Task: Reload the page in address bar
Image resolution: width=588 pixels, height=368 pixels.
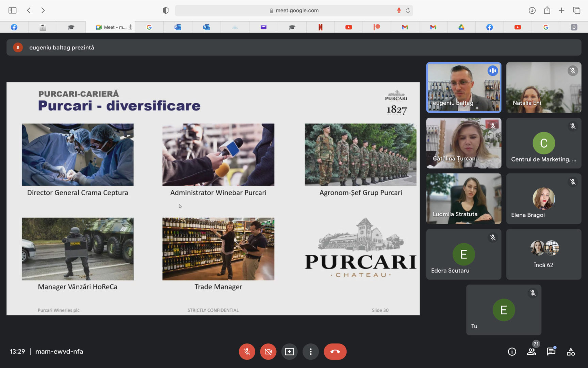Action: 408,10
